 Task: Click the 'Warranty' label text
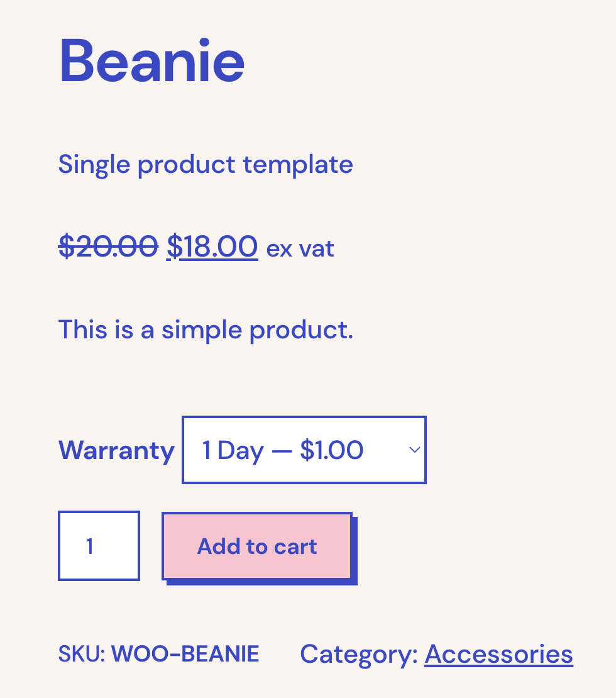click(x=116, y=450)
